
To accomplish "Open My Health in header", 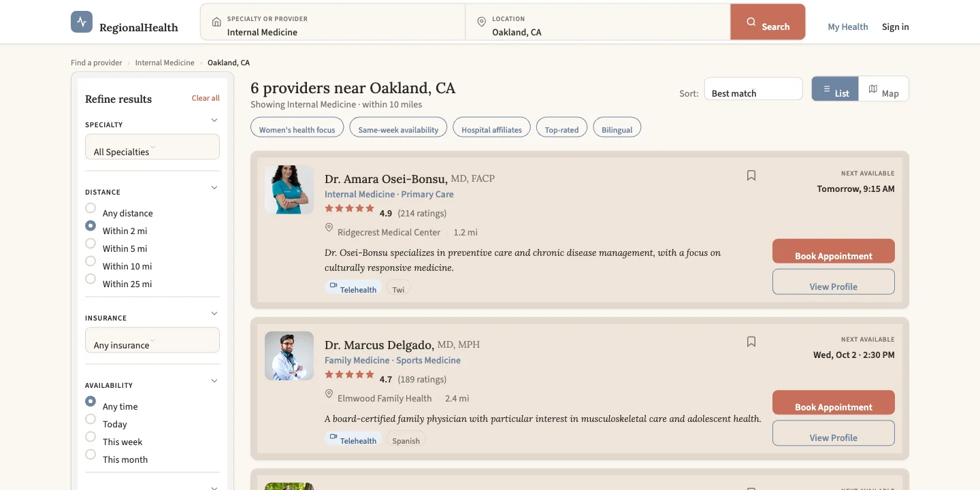I will (848, 27).
